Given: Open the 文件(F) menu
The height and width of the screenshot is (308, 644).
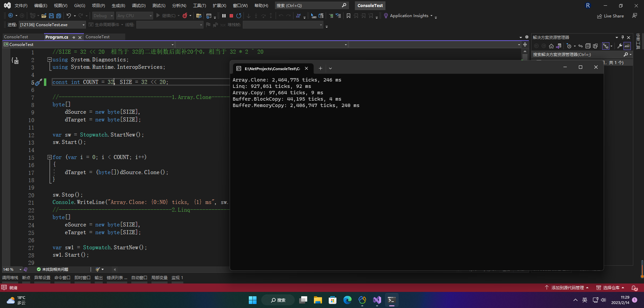Looking at the screenshot, I should 21,6.
